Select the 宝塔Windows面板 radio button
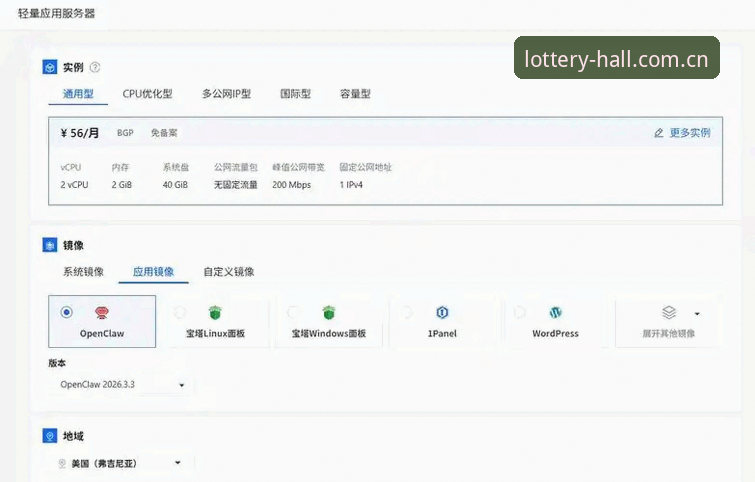Screen dimensions: 755x482 [293, 312]
